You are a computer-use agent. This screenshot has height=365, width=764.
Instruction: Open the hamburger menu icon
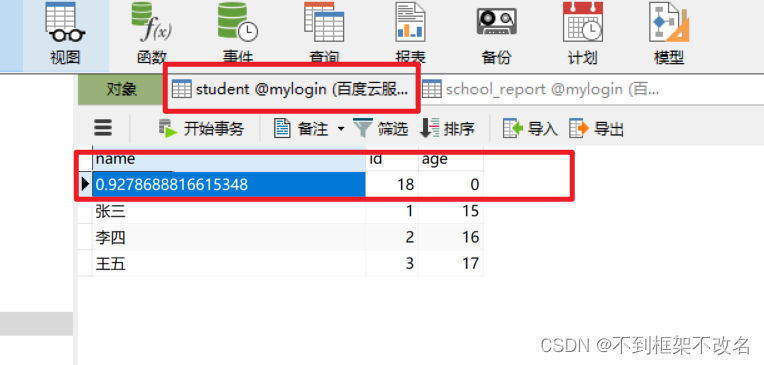click(103, 128)
